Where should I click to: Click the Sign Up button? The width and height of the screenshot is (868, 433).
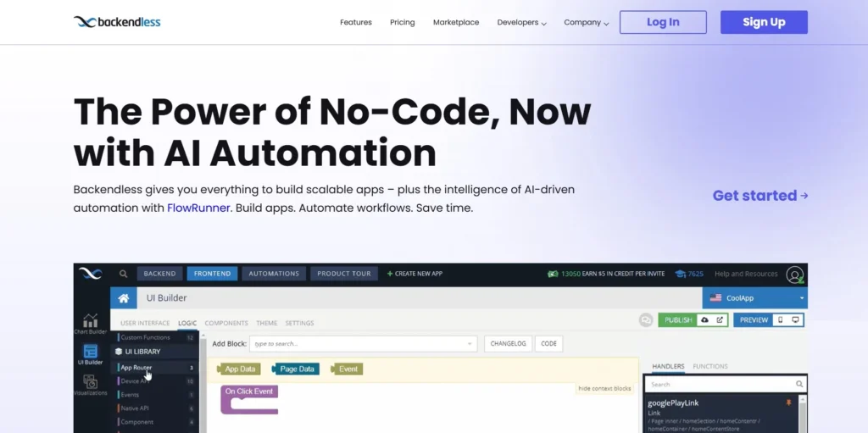[x=764, y=22]
